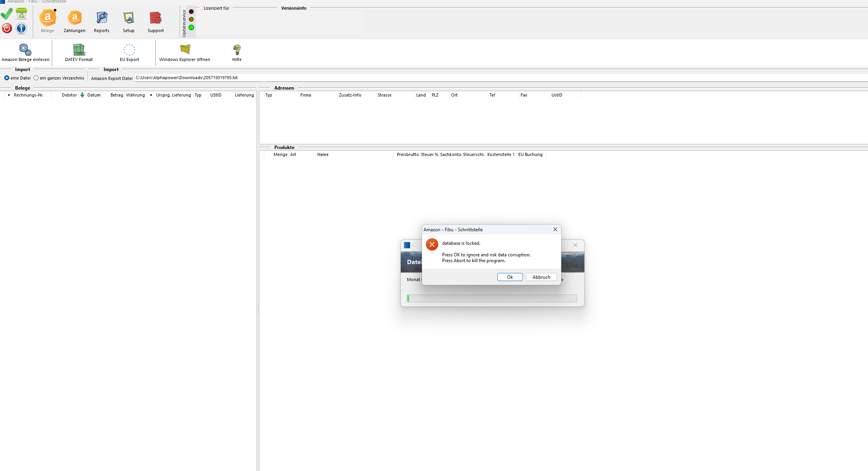The height and width of the screenshot is (471, 868).
Task: Open the Setup section
Action: 129,21
